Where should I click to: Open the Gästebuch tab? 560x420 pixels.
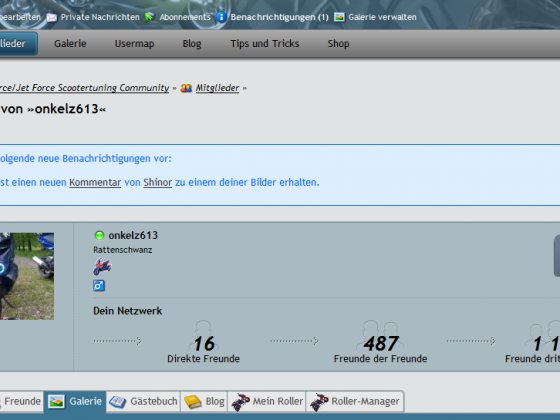(143, 401)
